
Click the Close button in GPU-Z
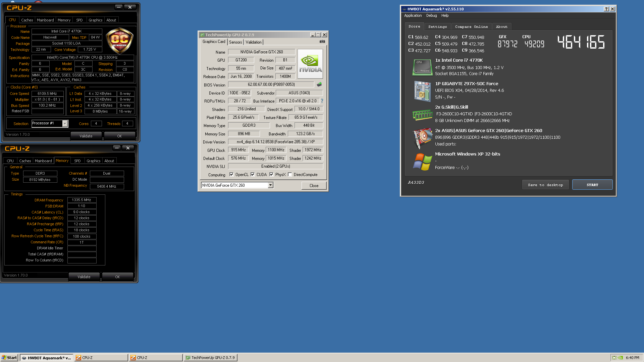coord(314,185)
